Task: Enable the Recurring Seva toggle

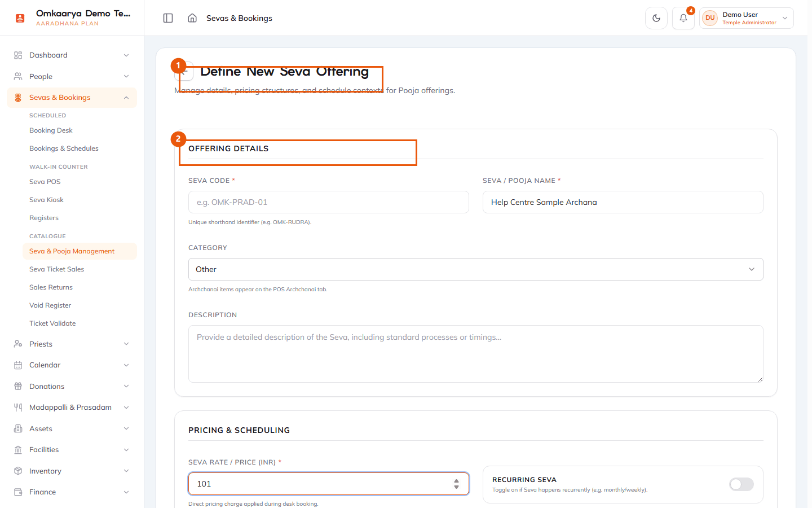Action: [x=742, y=484]
